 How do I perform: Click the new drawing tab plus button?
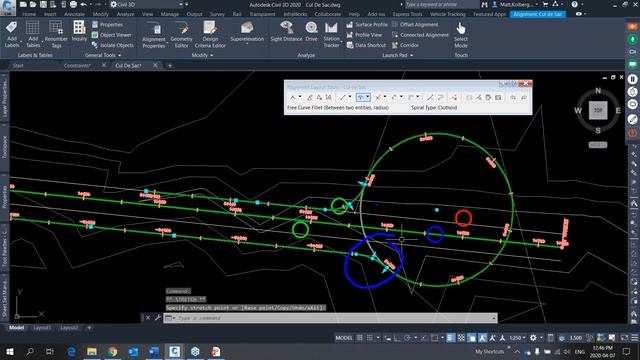point(170,65)
